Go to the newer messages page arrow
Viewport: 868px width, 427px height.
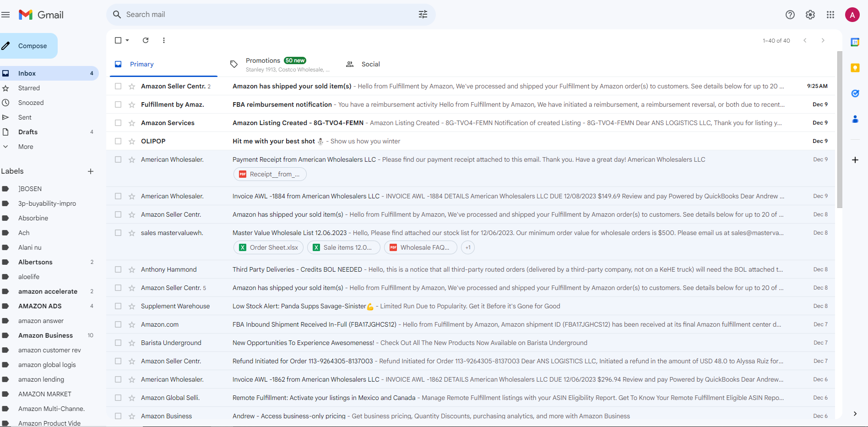(805, 40)
